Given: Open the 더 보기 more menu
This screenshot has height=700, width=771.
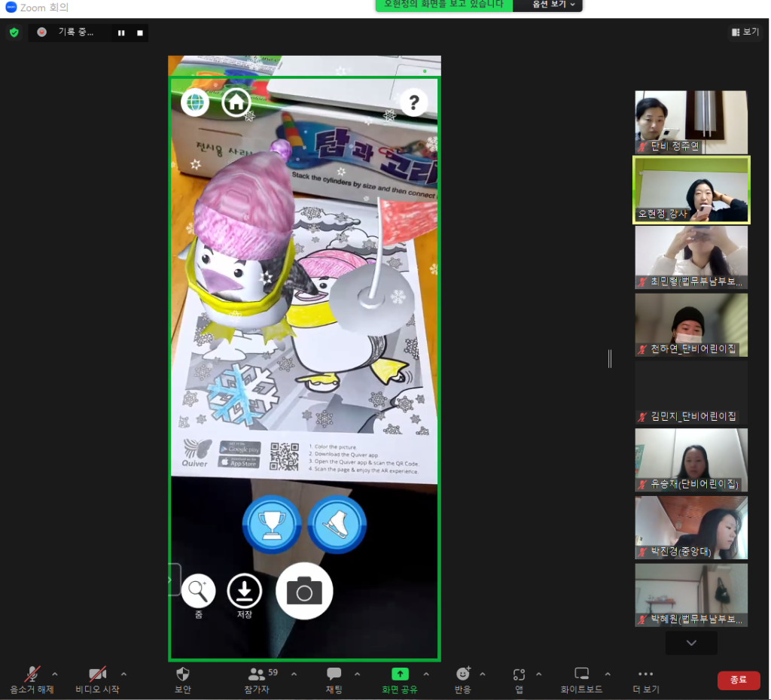Looking at the screenshot, I should click(x=645, y=680).
